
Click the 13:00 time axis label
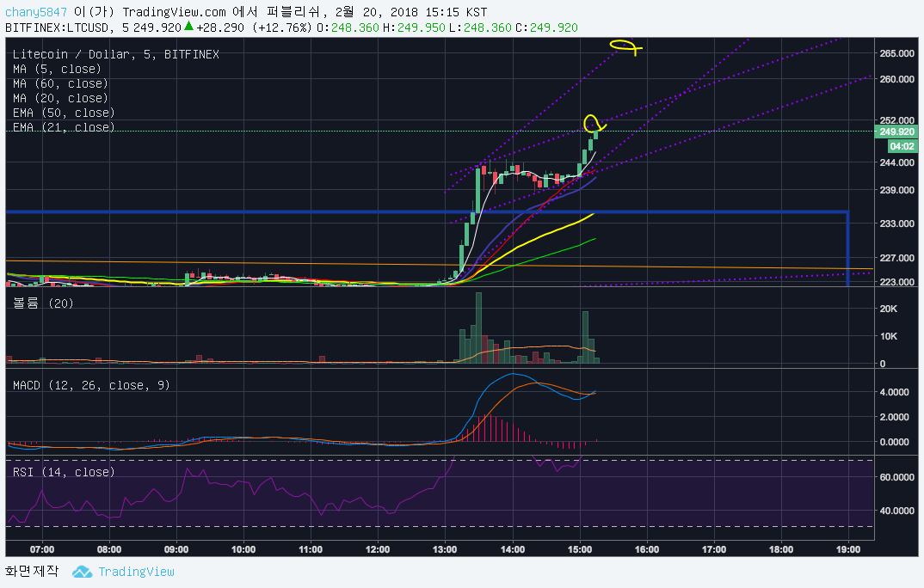click(x=445, y=549)
